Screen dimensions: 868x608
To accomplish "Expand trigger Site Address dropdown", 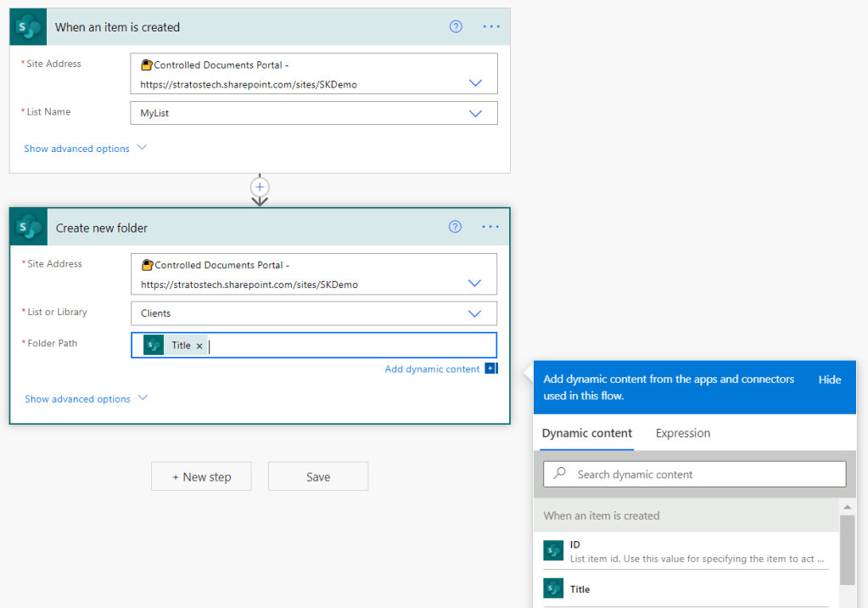I will [x=475, y=83].
